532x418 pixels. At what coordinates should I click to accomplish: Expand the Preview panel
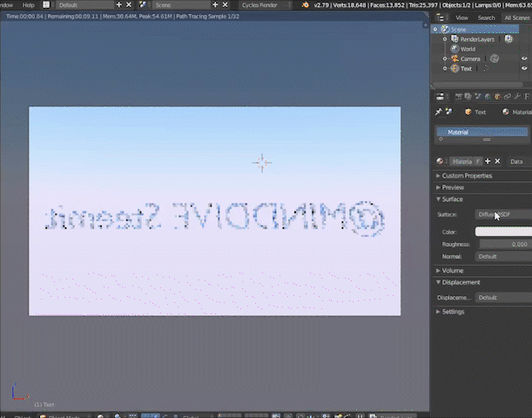[x=453, y=187]
